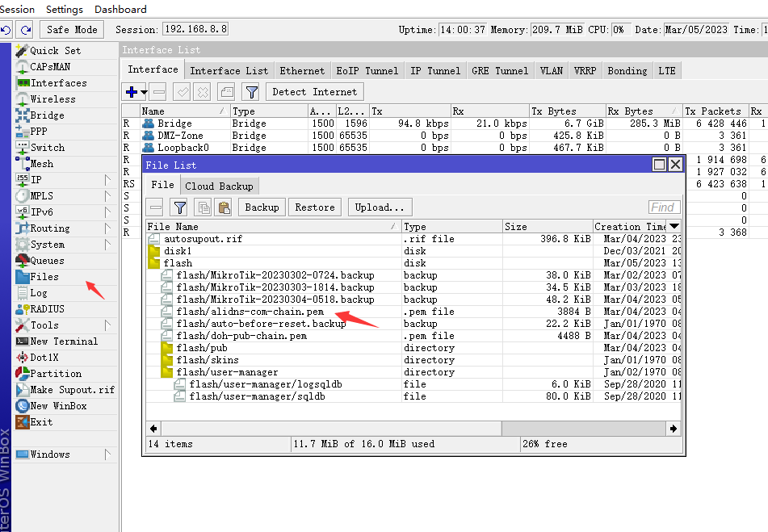Click the Interface List comment icon
This screenshot has height=532, width=768.
point(227,92)
